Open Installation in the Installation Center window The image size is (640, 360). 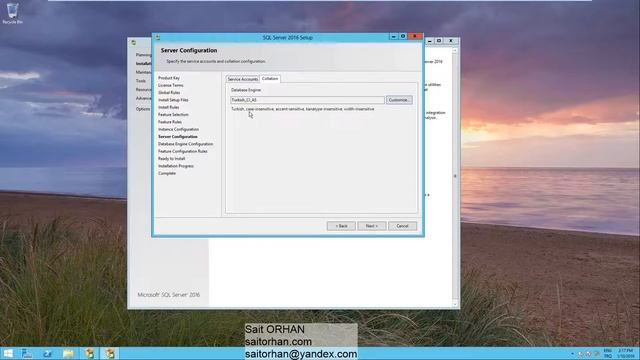pos(143,64)
